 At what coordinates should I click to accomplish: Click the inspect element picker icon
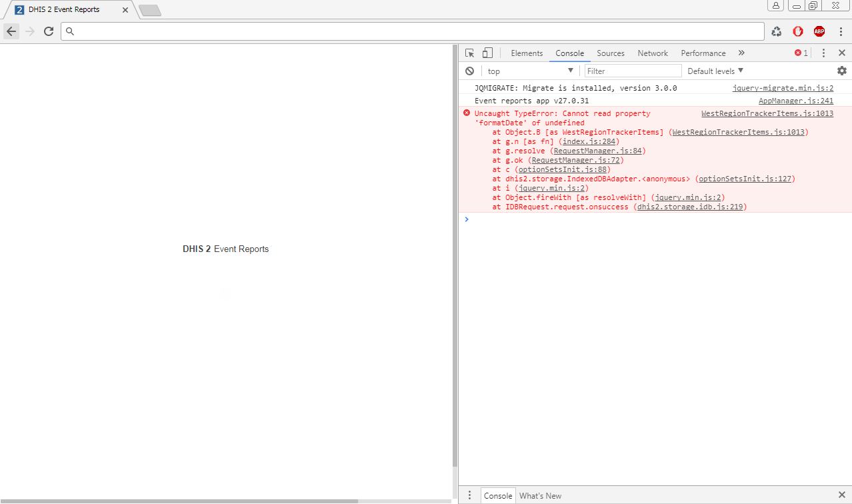pyautogui.click(x=470, y=53)
